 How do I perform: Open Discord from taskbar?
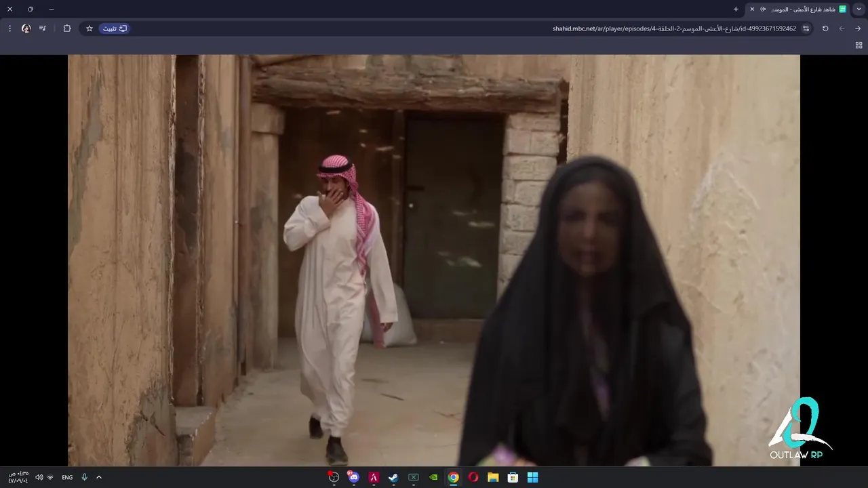[x=353, y=477]
